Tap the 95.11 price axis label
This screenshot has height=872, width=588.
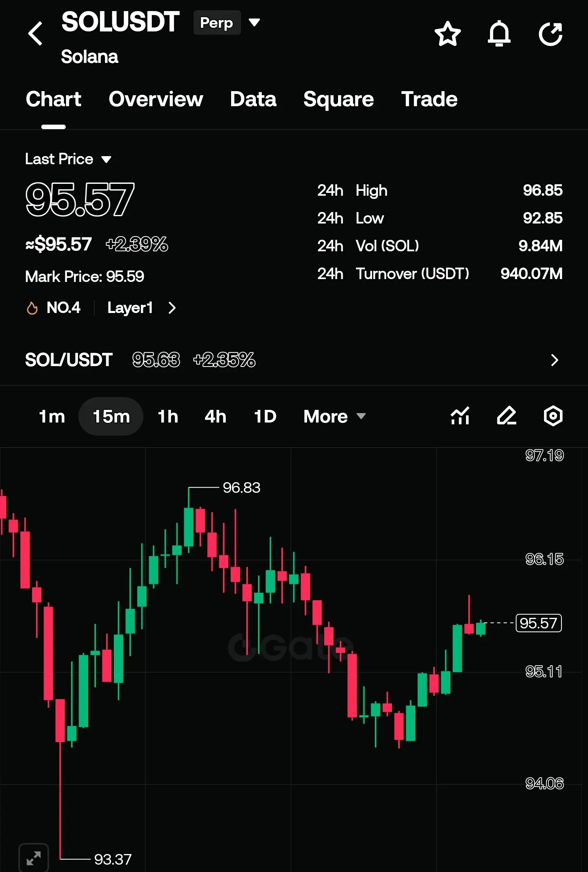(543, 671)
